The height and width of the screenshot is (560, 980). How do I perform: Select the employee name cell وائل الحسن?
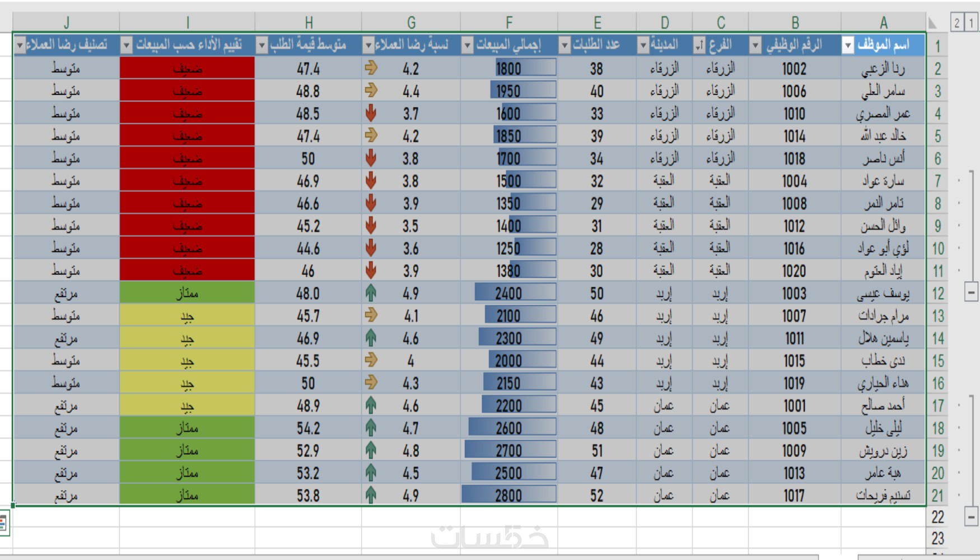(x=883, y=226)
